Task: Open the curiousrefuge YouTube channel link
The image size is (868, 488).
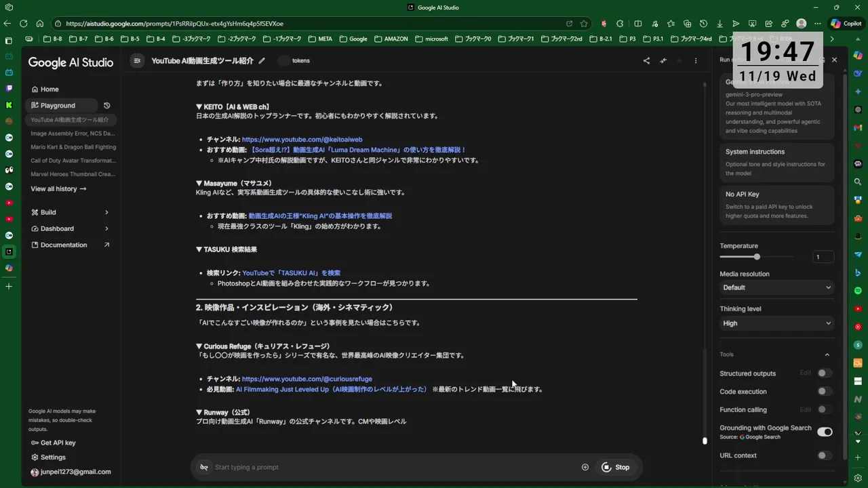Action: [307, 379]
